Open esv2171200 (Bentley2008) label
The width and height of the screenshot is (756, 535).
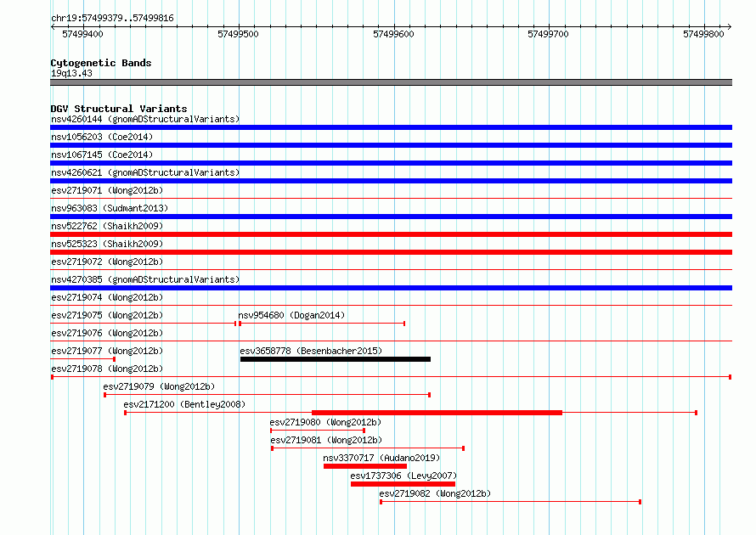[184, 404]
